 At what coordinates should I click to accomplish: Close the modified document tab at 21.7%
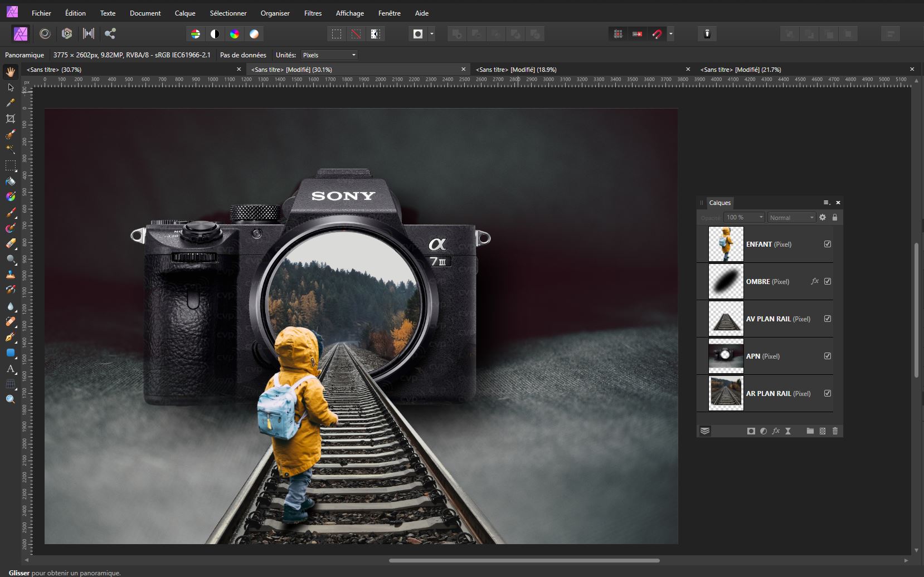pos(912,70)
